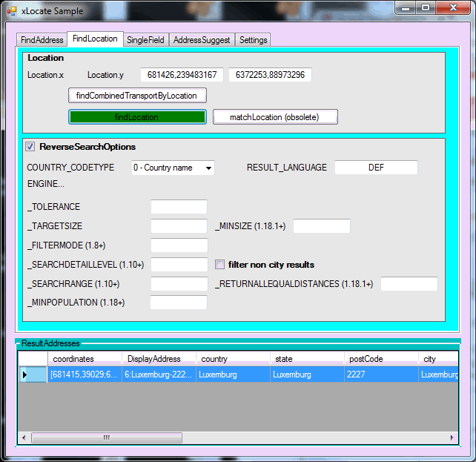Click the xLocate Sample app icon in title bar
The image size is (476, 462).
[11, 11]
